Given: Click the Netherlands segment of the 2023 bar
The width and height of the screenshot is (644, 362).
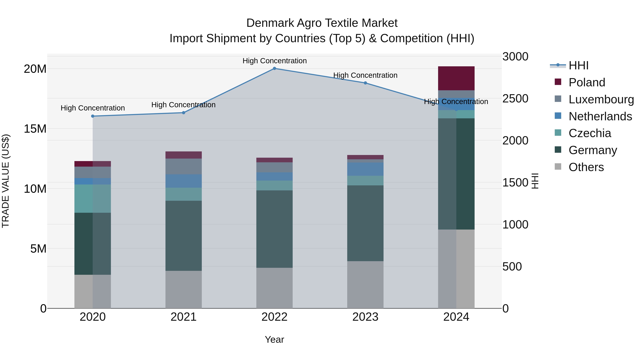Looking at the screenshot, I should click(x=365, y=169).
